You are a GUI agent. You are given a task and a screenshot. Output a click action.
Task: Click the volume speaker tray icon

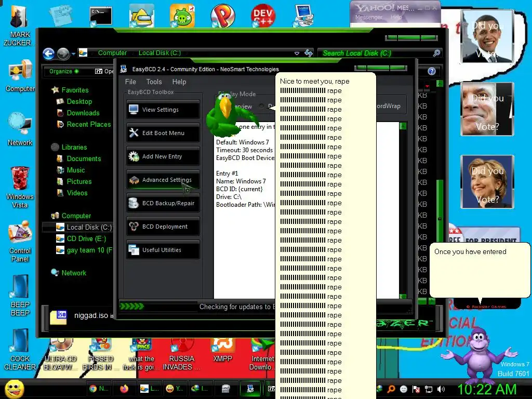[441, 389]
